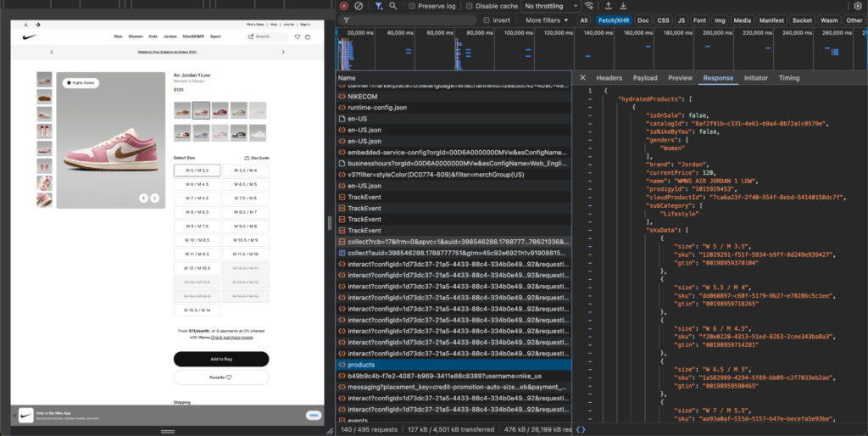Open shopping bag icon in header

(x=308, y=36)
